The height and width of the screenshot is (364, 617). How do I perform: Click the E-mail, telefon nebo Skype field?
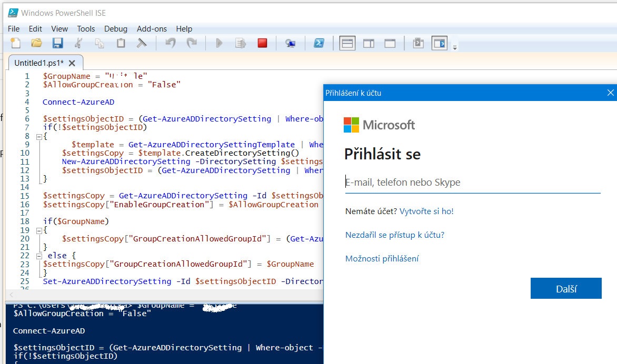click(473, 183)
